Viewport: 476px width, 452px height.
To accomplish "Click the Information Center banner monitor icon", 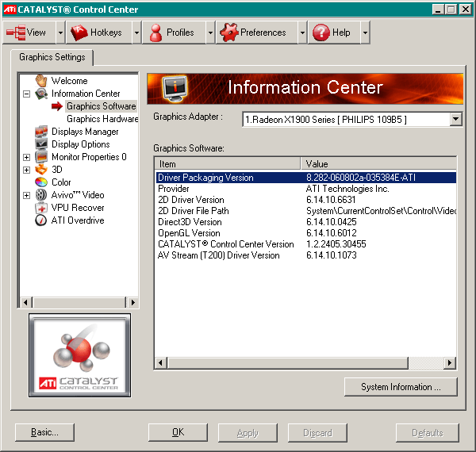I will pos(175,88).
